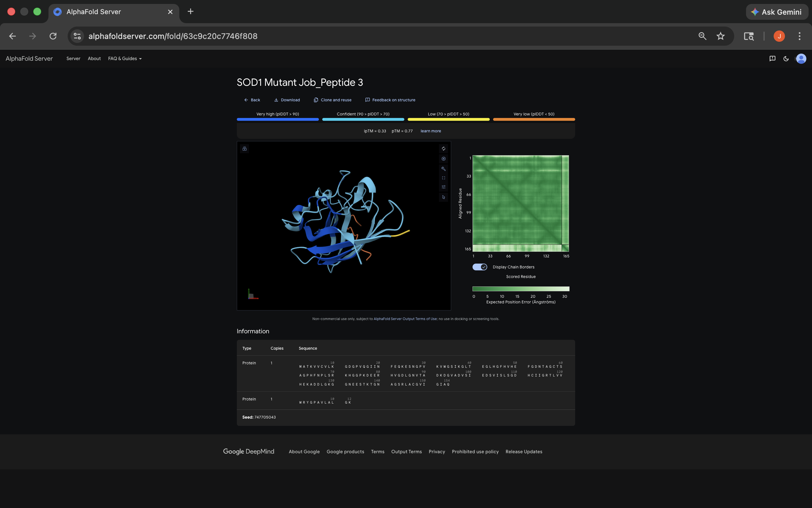
Task: Click the animation icon at the viewer's top left
Action: pyautogui.click(x=245, y=148)
